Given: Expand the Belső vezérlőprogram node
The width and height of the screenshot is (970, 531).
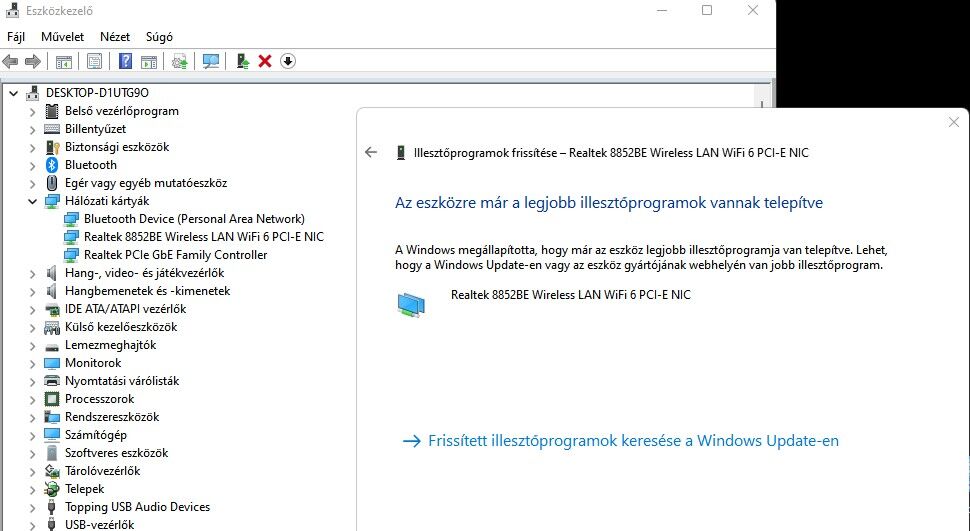Looking at the screenshot, I should click(32, 111).
